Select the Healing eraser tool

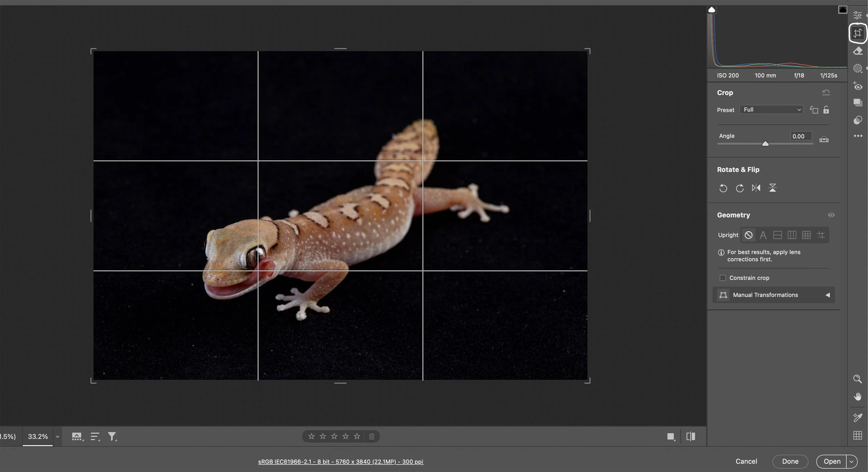(x=858, y=51)
